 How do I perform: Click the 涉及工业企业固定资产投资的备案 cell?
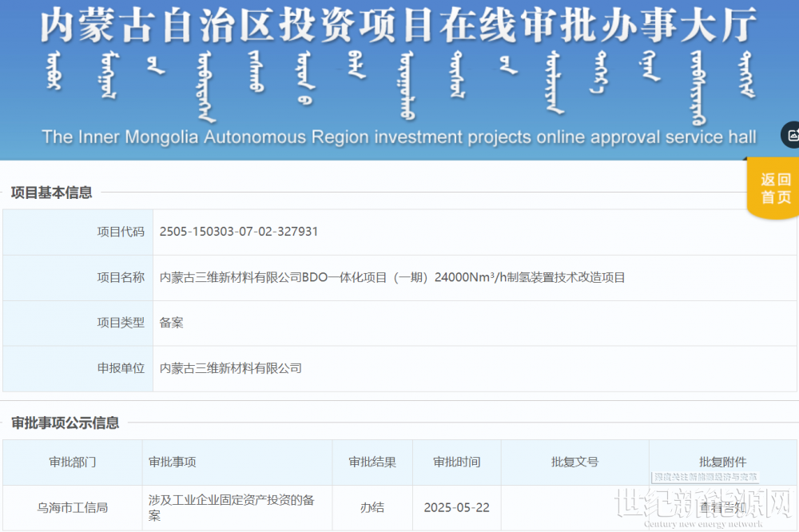(237, 507)
